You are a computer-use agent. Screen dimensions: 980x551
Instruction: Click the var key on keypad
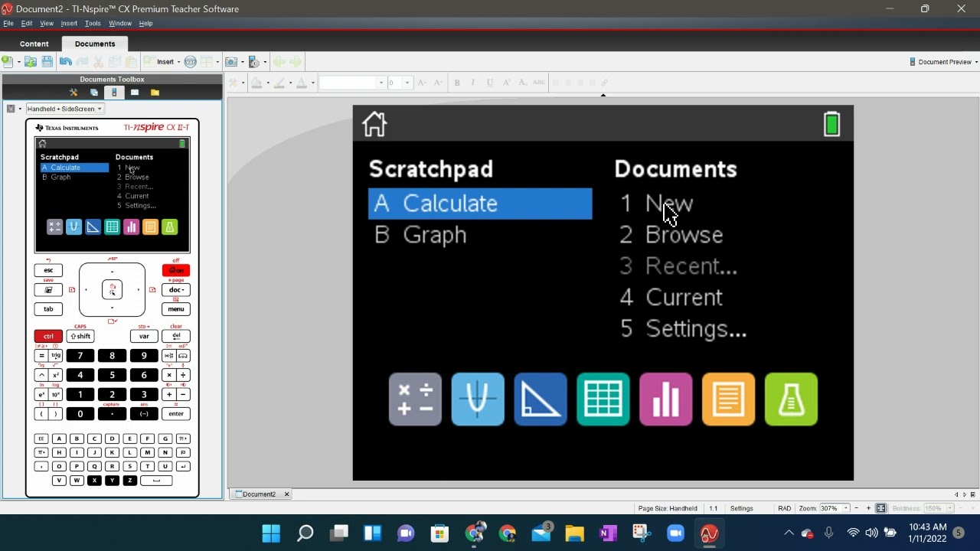[144, 336]
